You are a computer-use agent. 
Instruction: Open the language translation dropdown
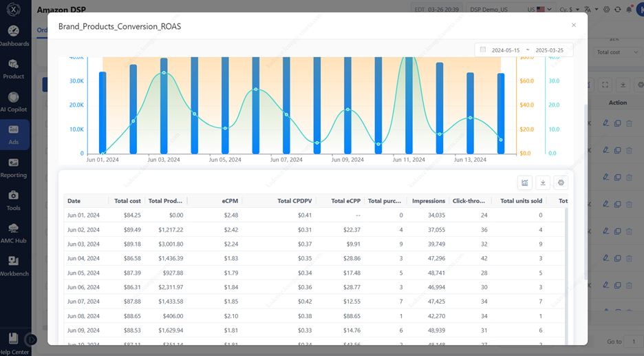click(x=593, y=10)
